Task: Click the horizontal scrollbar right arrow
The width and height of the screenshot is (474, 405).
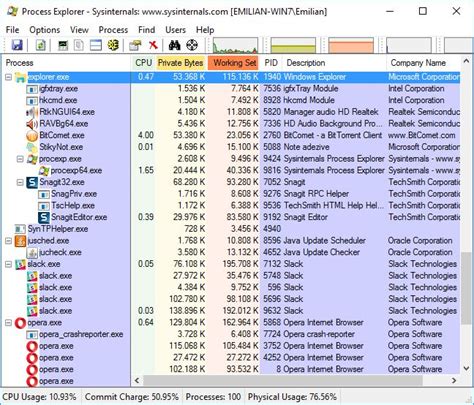Action: [x=454, y=380]
